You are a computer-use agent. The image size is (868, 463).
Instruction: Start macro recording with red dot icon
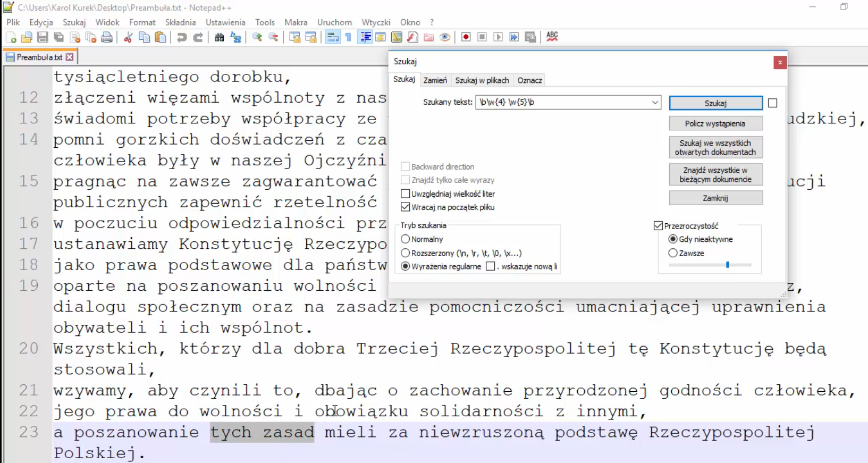click(x=466, y=37)
